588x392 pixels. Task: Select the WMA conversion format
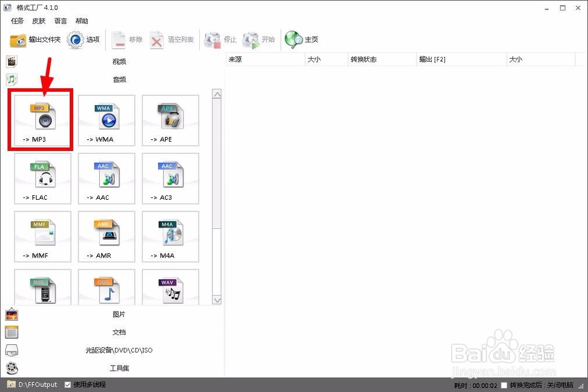(106, 120)
